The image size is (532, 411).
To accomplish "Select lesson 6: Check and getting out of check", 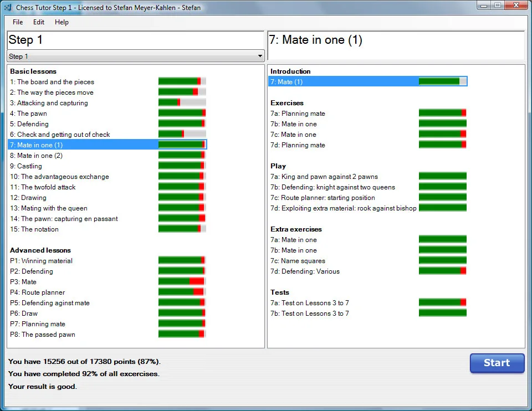I will click(x=60, y=134).
